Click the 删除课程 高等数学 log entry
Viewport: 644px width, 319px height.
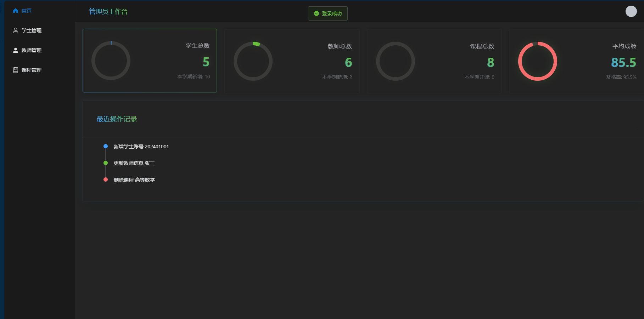(134, 180)
